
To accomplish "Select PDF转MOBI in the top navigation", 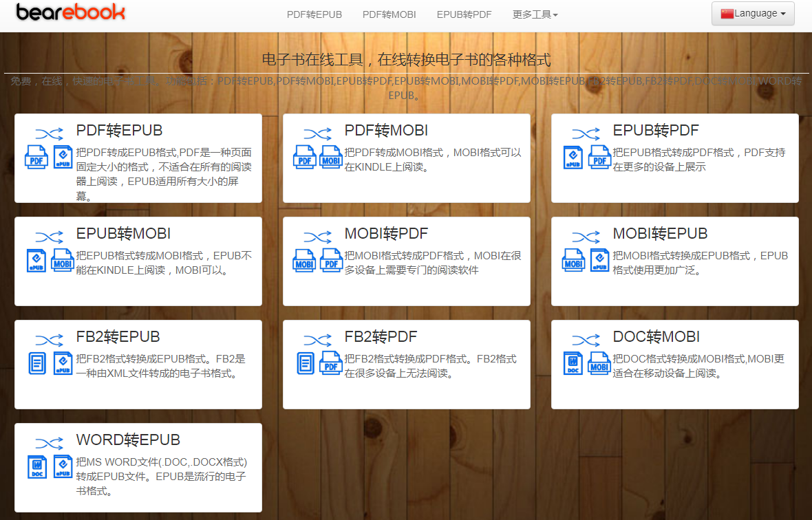I will [x=389, y=14].
